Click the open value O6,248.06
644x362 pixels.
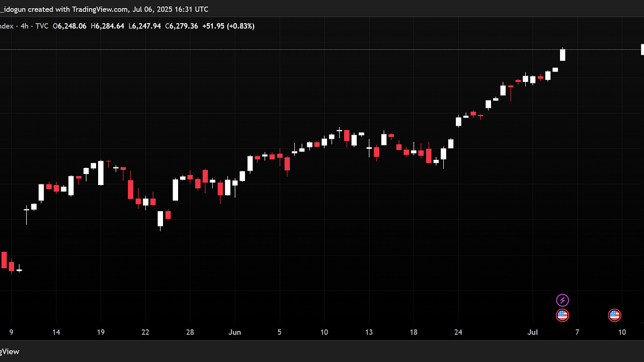click(x=69, y=26)
